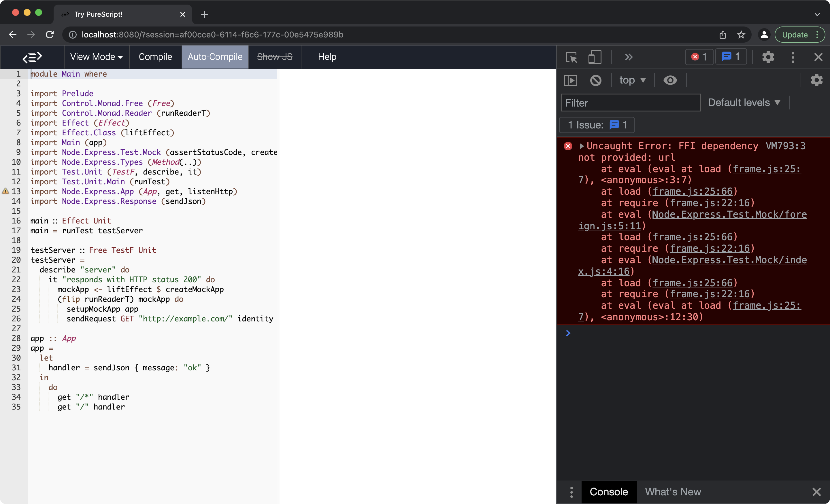Viewport: 830px width, 504px height.
Task: Open the View Mode dropdown
Action: pyautogui.click(x=96, y=57)
